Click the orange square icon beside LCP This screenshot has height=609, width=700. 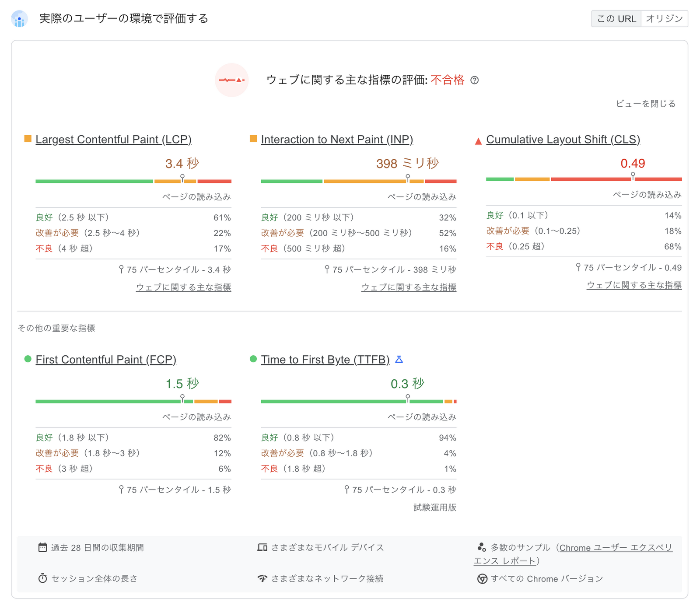[28, 139]
